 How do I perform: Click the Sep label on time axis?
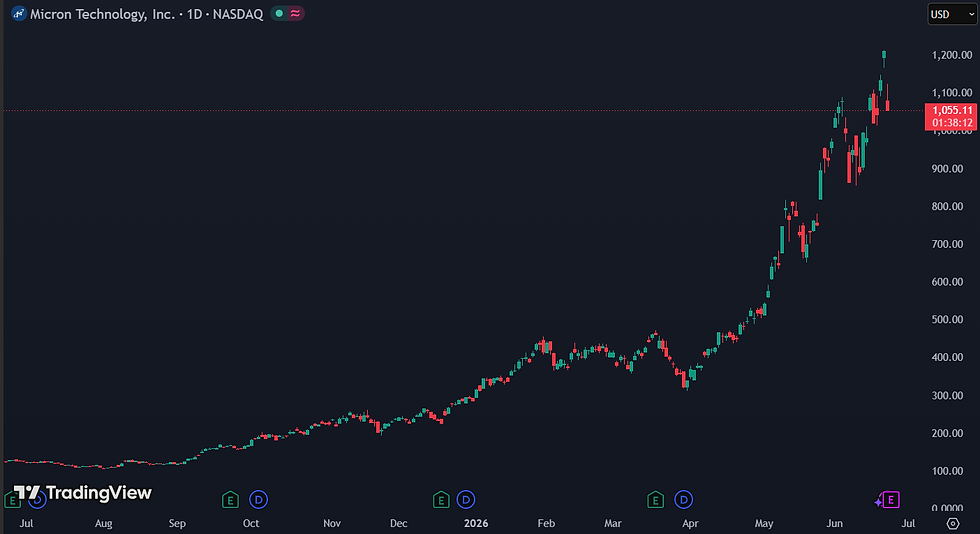[x=177, y=523]
